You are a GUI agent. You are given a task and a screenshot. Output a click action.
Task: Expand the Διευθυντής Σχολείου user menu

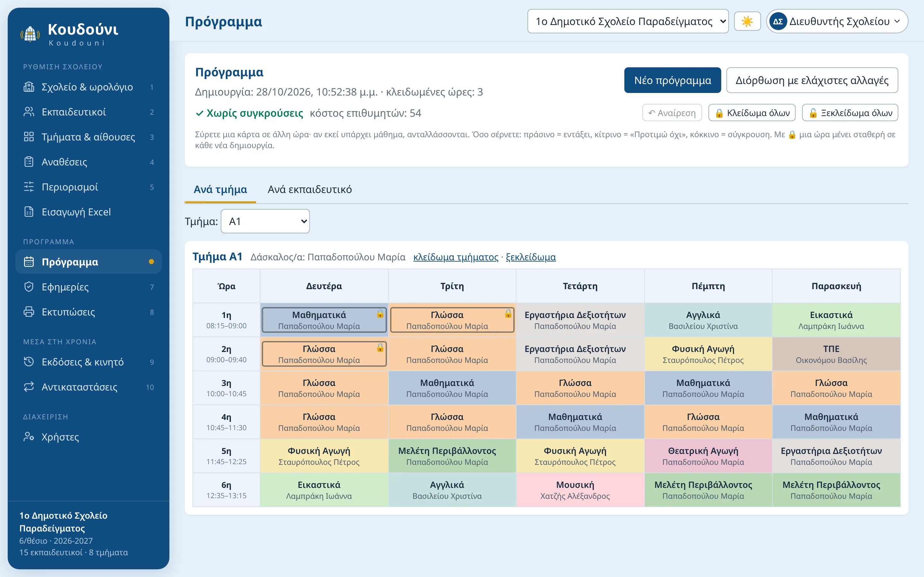tap(837, 21)
